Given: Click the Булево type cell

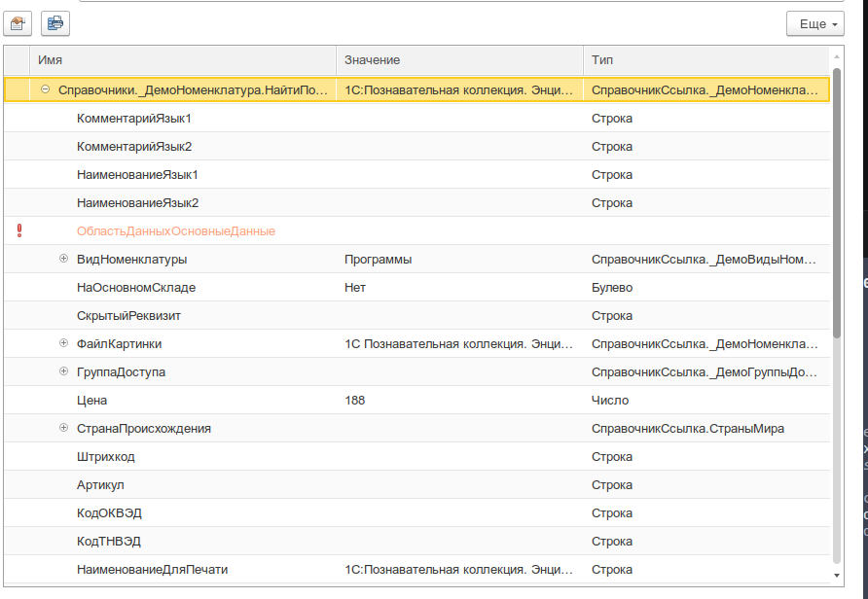Looking at the screenshot, I should [706, 288].
